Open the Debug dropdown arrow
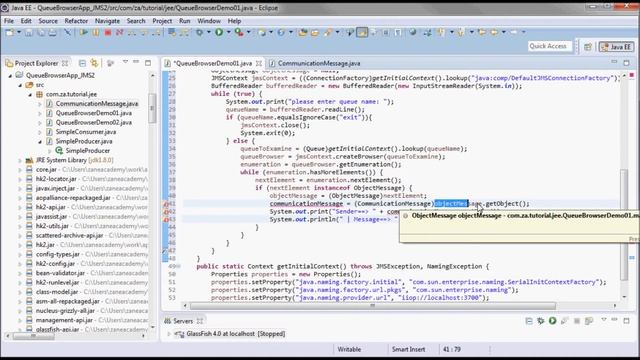Image resolution: width=640 pixels, height=360 pixels. pos(209,32)
